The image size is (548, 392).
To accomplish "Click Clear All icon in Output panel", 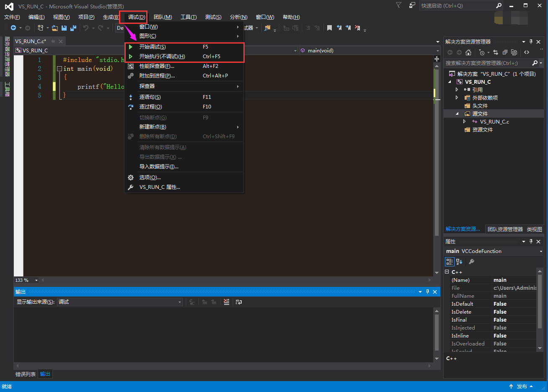I will click(x=227, y=302).
